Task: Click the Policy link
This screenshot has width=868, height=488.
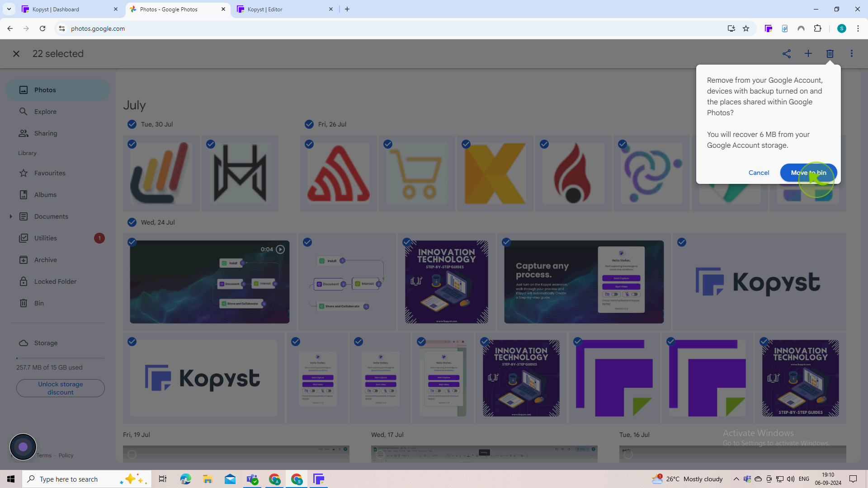Action: (66, 455)
